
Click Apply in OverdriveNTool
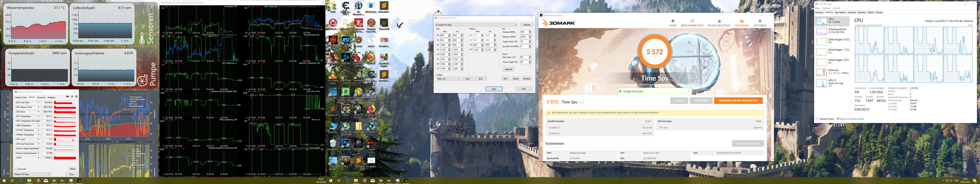pyautogui.click(x=494, y=89)
